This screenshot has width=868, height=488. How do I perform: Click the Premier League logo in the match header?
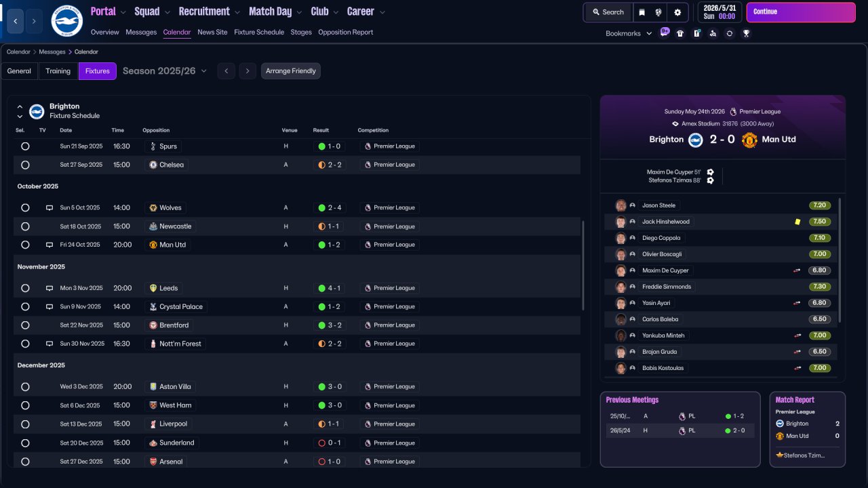(733, 112)
